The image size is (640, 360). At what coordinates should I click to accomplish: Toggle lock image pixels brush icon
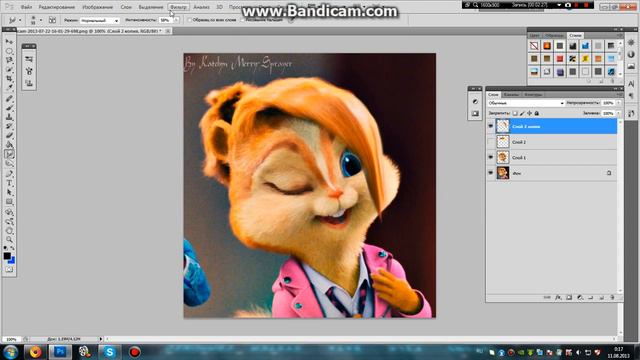pos(522,113)
